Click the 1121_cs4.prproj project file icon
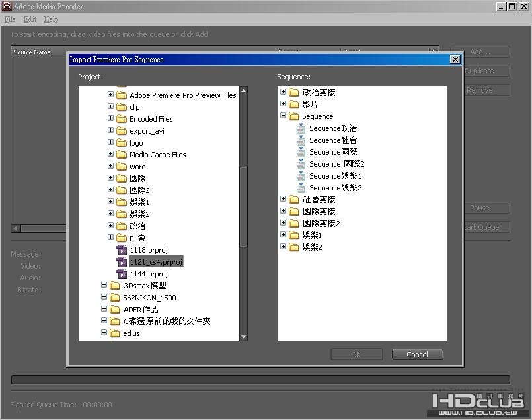Viewport: 532px width, 420px height. tap(122, 262)
